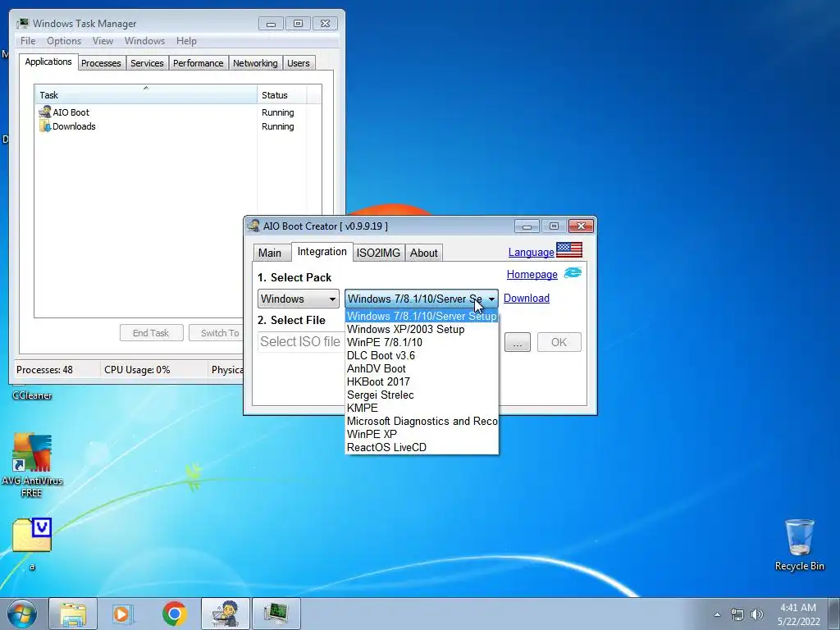Click the Homepage link
The image size is (840, 630).
(x=532, y=274)
